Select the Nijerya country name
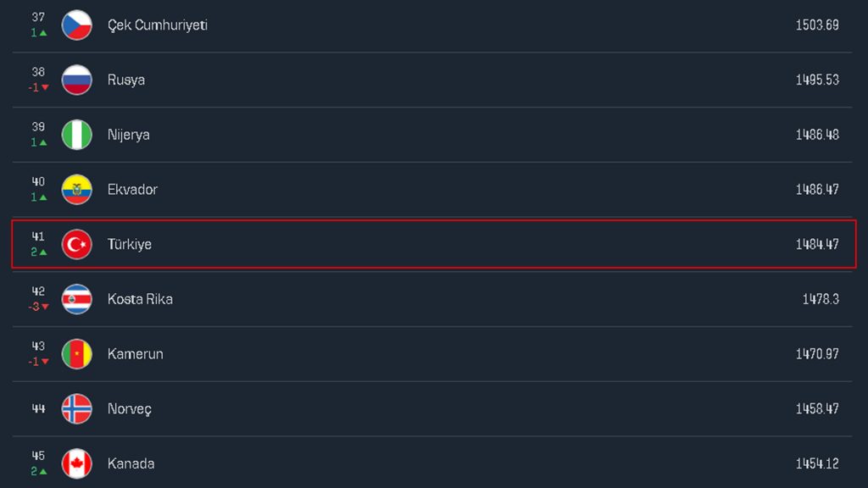Image resolution: width=868 pixels, height=488 pixels. 129,135
